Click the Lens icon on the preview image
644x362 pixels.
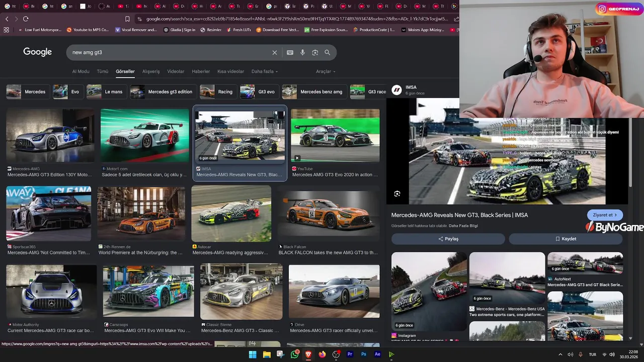point(397,194)
